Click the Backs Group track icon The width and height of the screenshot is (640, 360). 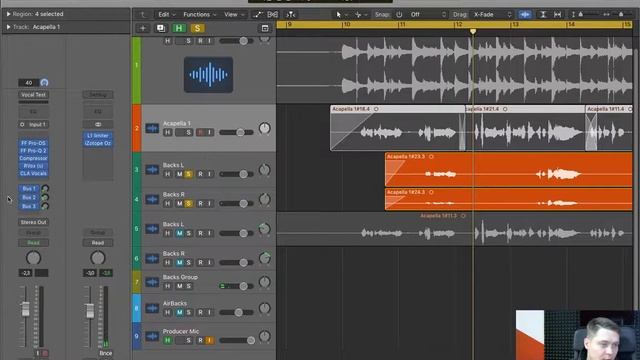point(152,282)
